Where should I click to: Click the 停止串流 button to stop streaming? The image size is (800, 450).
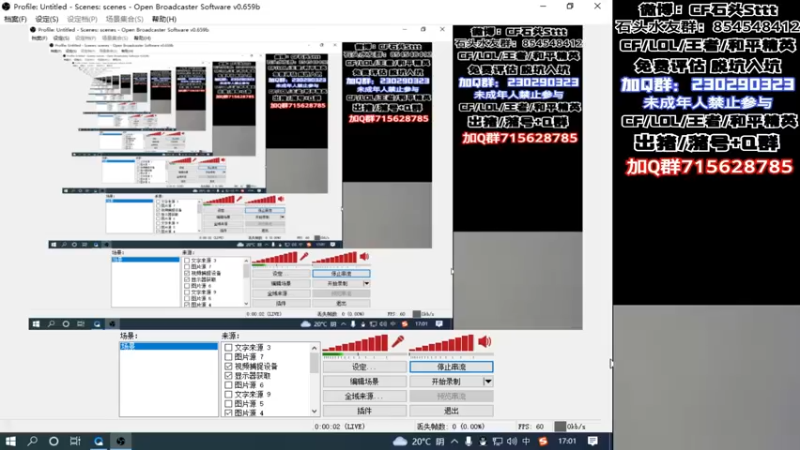click(x=452, y=367)
